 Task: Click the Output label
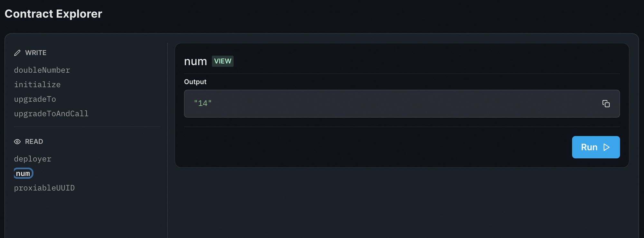(195, 82)
